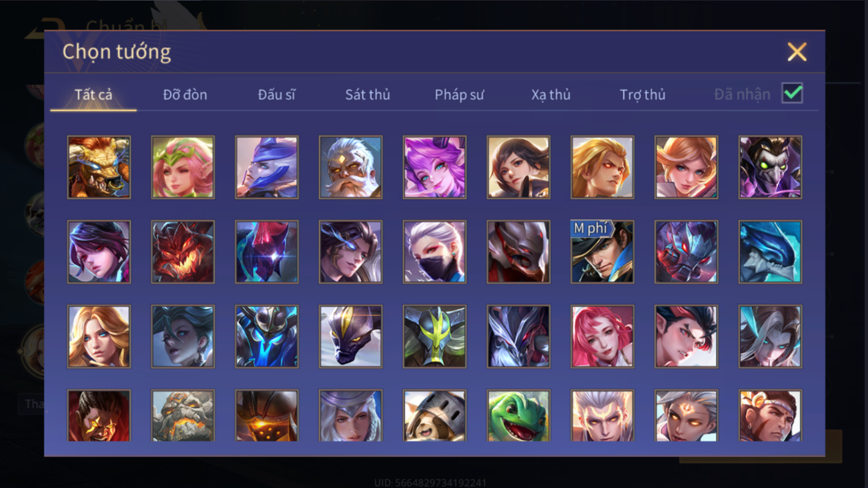Screen dimensions: 868x488
Task: Show the 'Trợ thủ' hero category
Action: 642,95
